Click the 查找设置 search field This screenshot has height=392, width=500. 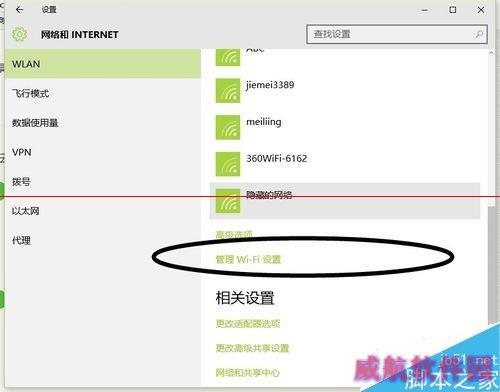click(x=397, y=34)
